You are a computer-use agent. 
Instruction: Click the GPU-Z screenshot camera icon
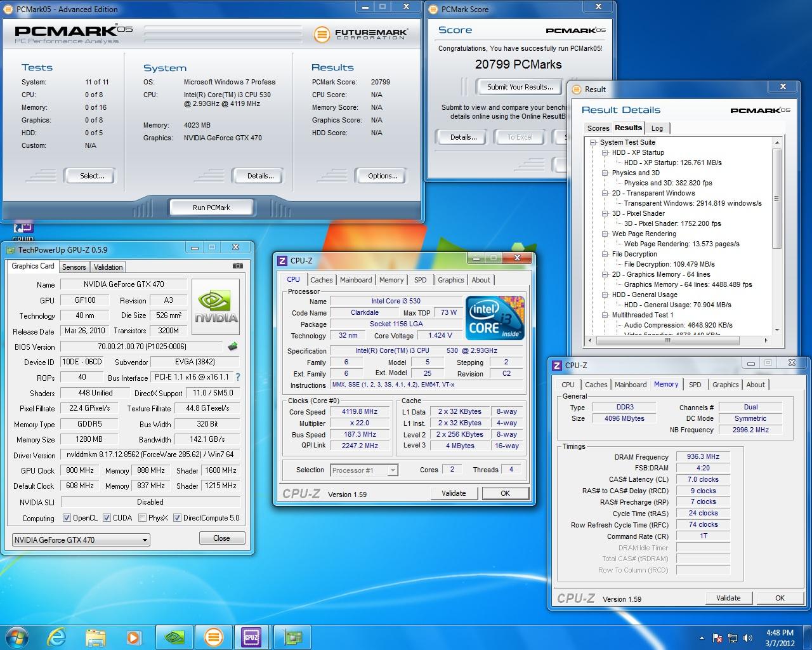(237, 267)
